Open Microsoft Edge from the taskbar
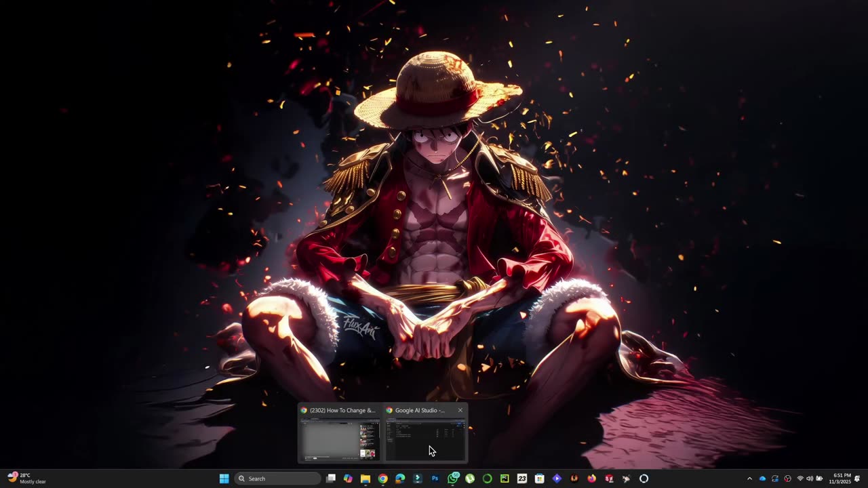 [400, 479]
